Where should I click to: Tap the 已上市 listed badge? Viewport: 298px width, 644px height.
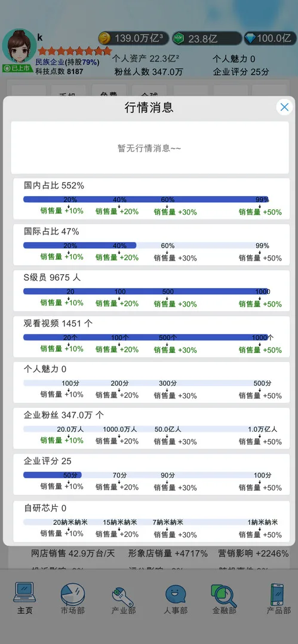pos(18,68)
